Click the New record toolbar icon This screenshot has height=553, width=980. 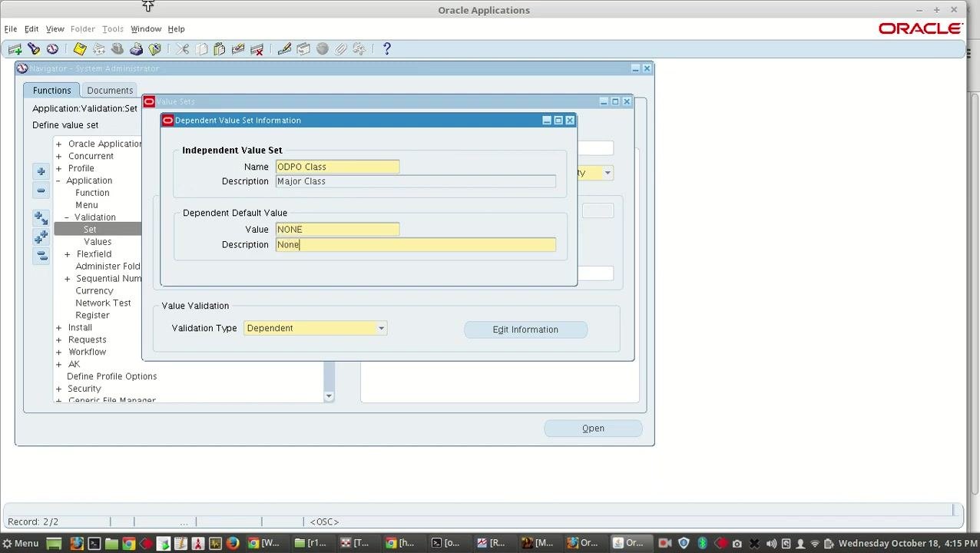(x=15, y=49)
